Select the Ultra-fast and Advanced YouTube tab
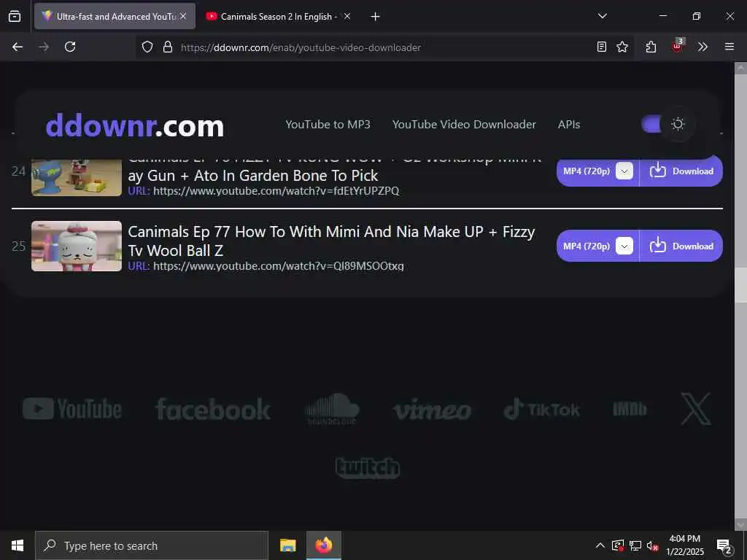The image size is (747, 560). 115,16
